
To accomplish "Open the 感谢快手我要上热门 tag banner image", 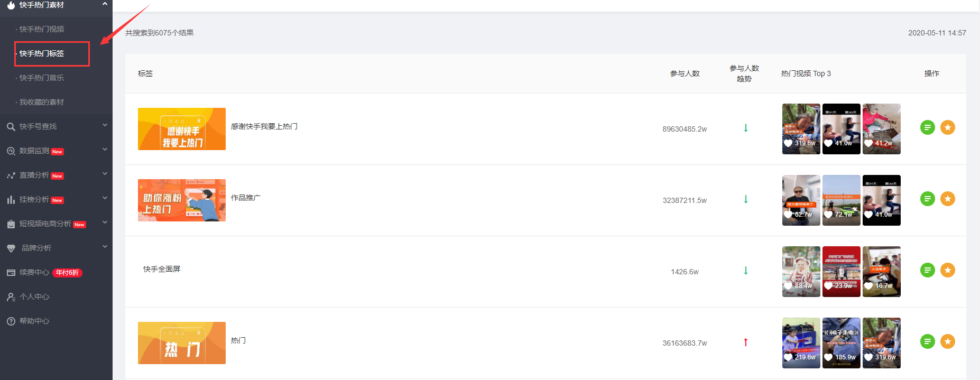I will 182,129.
